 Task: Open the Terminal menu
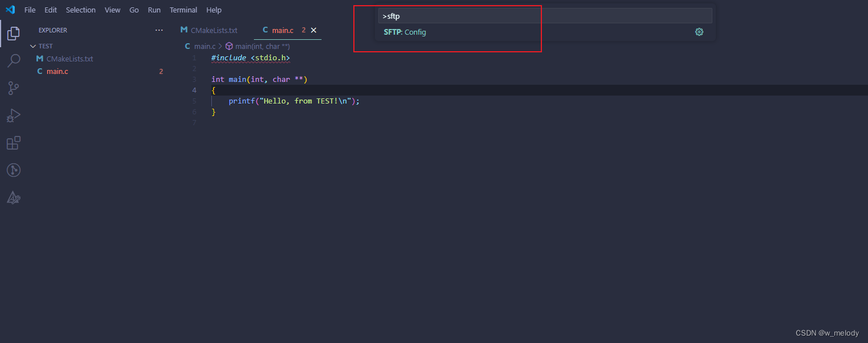tap(183, 10)
